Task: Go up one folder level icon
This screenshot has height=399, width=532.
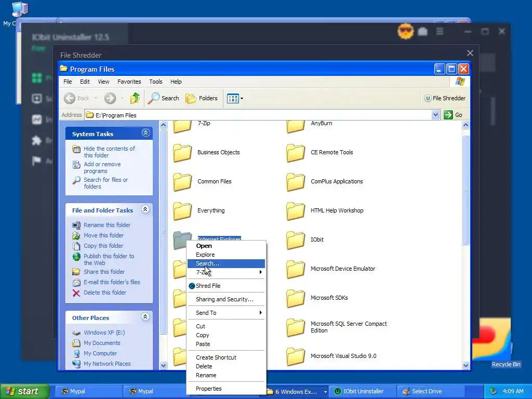Action: pyautogui.click(x=135, y=98)
